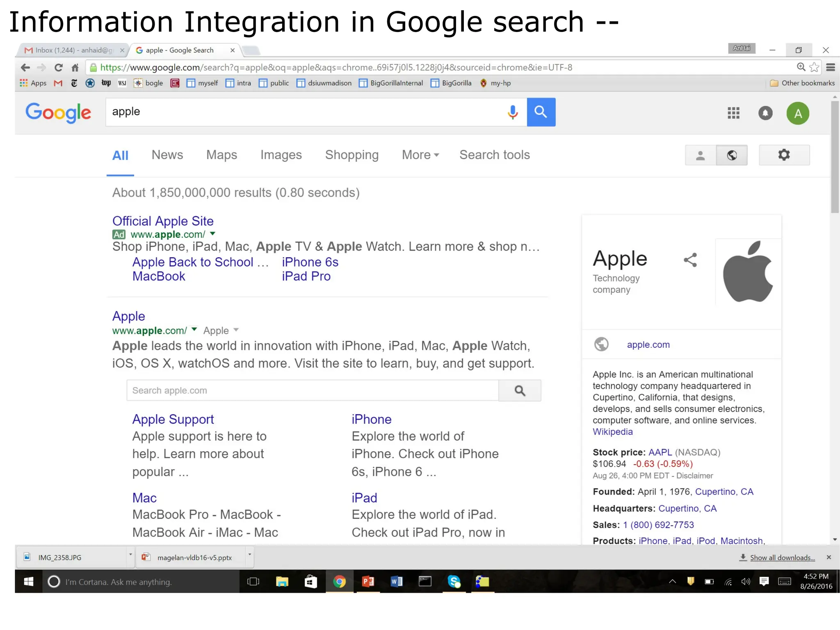Click the Search apple.com magnifier button
840x630 pixels.
[520, 390]
